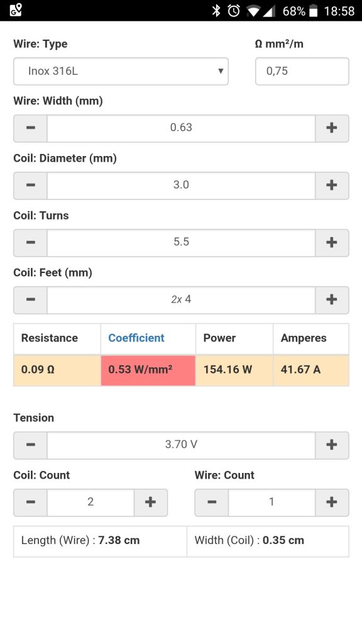The width and height of the screenshot is (362, 644).
Task: Decrease Coil Count with minus button
Action: [x=30, y=502]
